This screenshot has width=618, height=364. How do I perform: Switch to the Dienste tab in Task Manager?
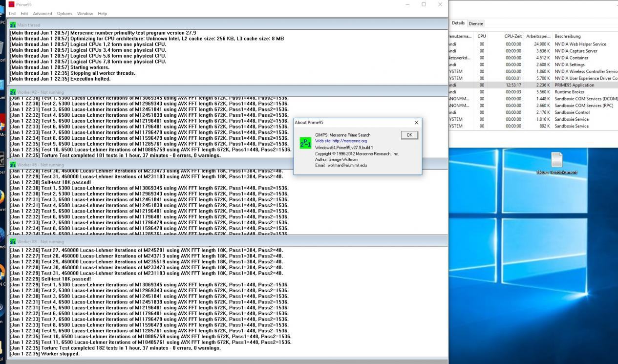click(476, 23)
